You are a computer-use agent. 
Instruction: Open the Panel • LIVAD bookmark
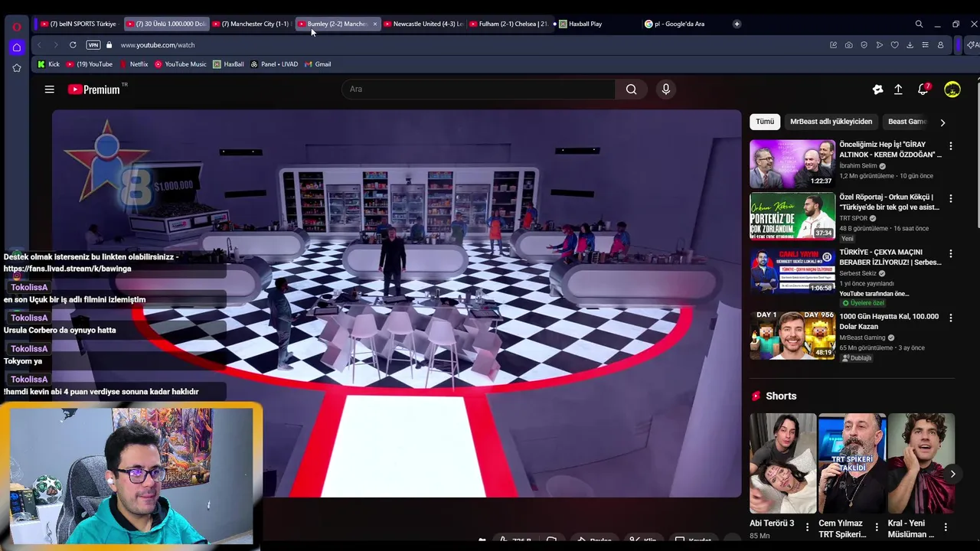tap(274, 64)
